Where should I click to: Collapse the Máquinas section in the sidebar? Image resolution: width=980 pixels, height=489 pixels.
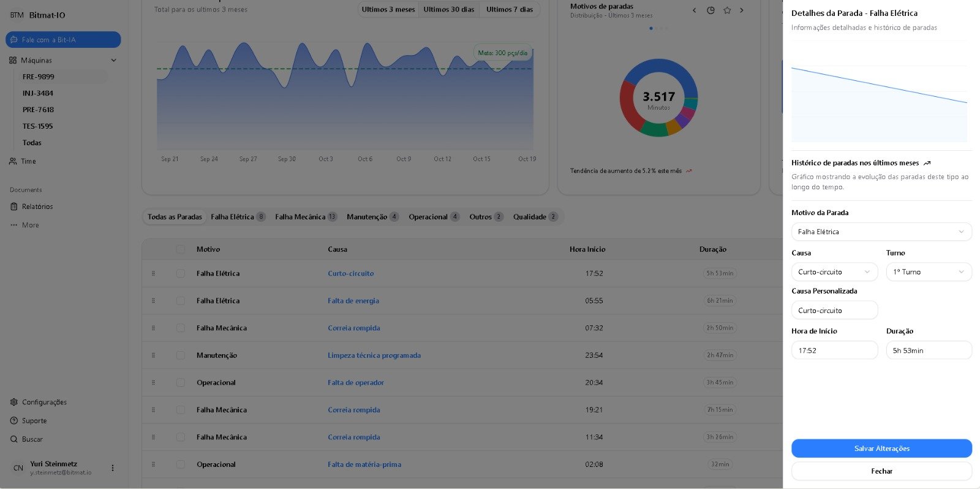(x=113, y=60)
